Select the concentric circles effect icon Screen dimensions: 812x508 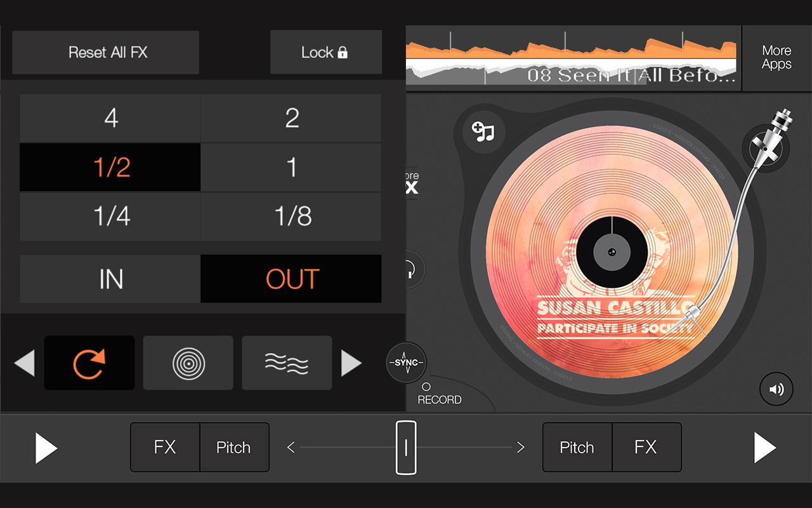(188, 363)
